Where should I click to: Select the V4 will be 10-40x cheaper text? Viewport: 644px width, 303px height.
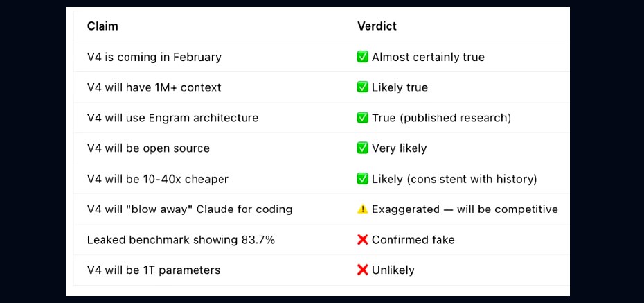click(x=158, y=180)
